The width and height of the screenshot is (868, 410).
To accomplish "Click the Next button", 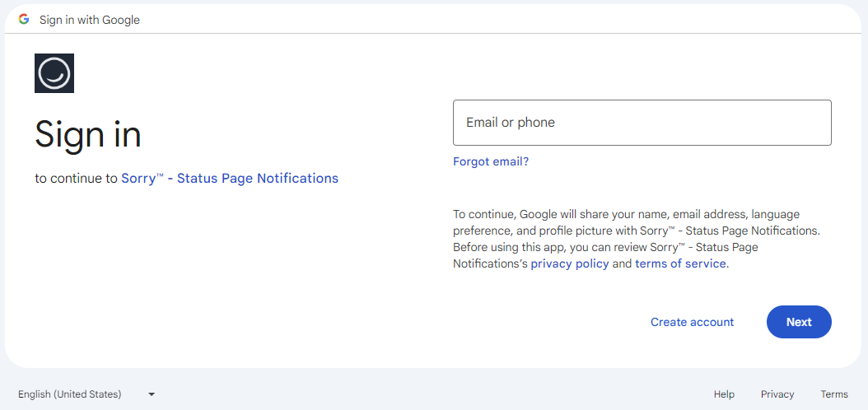I will (x=799, y=322).
